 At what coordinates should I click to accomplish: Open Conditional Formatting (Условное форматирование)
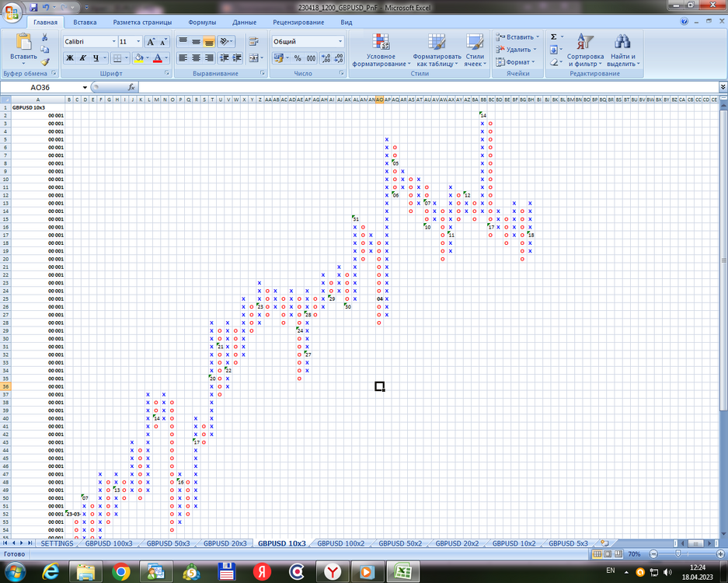(x=381, y=51)
